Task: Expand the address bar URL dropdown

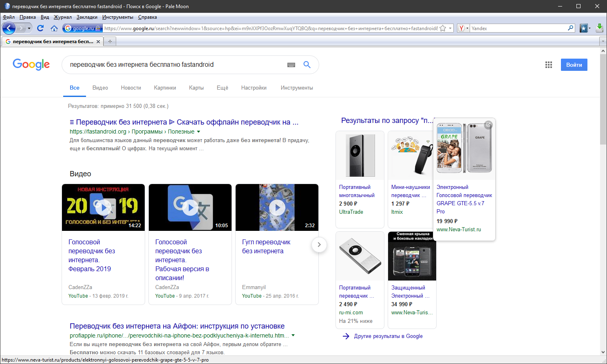Action: coord(450,29)
